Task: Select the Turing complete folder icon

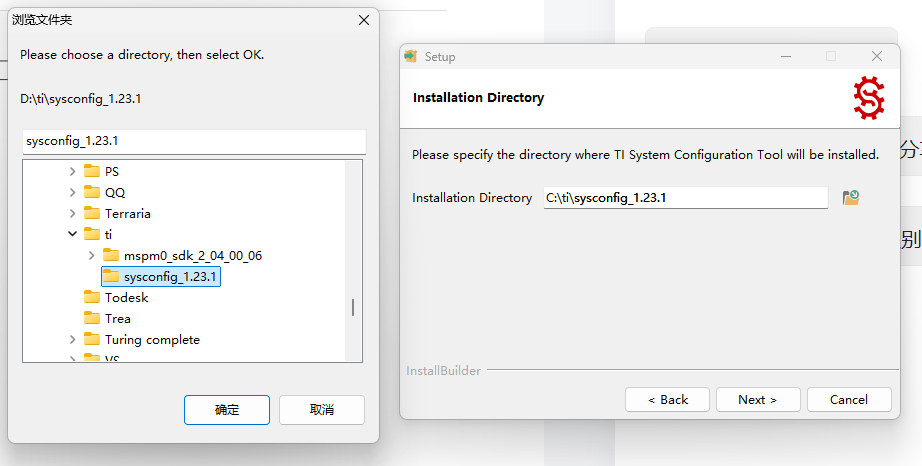Action: [92, 339]
